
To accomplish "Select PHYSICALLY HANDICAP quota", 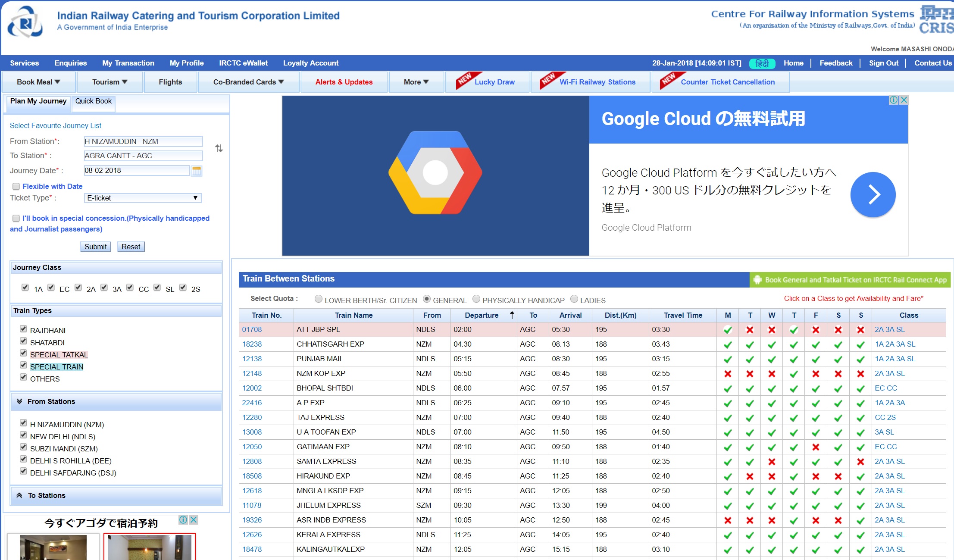I will point(476,299).
